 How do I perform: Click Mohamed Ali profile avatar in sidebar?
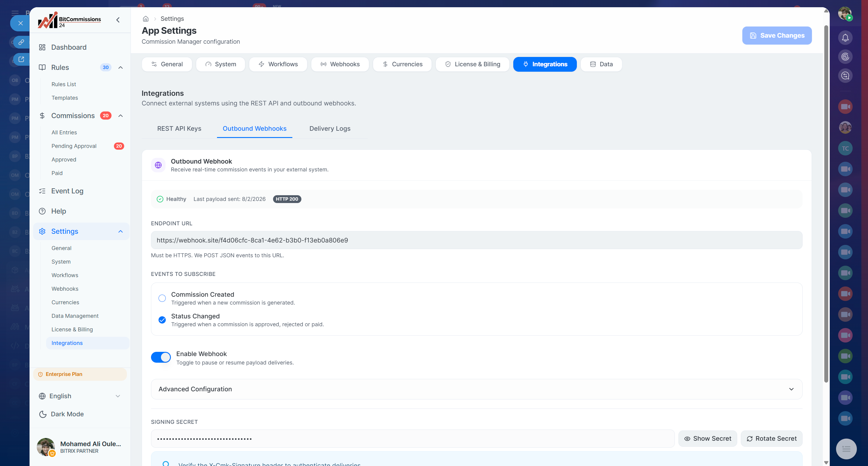[x=46, y=447]
